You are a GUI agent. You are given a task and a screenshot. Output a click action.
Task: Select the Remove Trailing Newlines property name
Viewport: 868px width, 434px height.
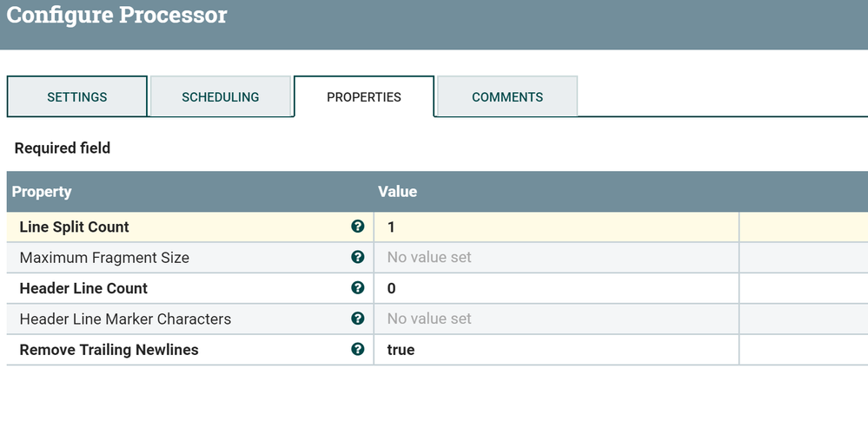coord(109,350)
